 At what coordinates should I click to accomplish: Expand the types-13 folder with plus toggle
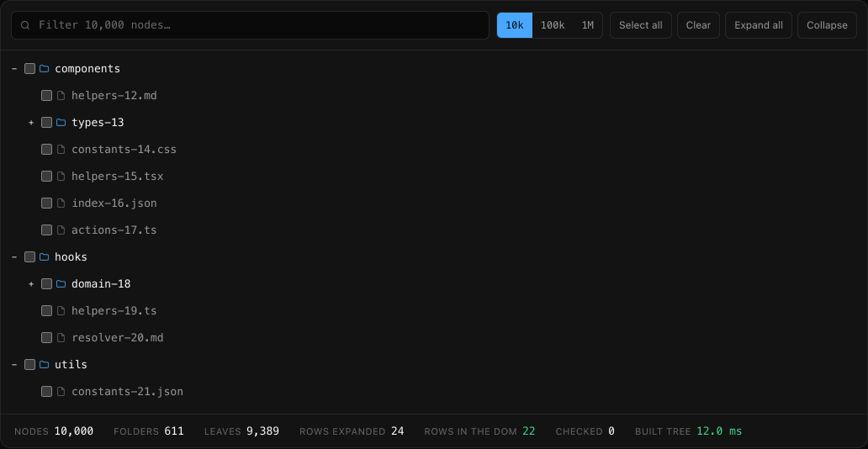[x=31, y=123]
